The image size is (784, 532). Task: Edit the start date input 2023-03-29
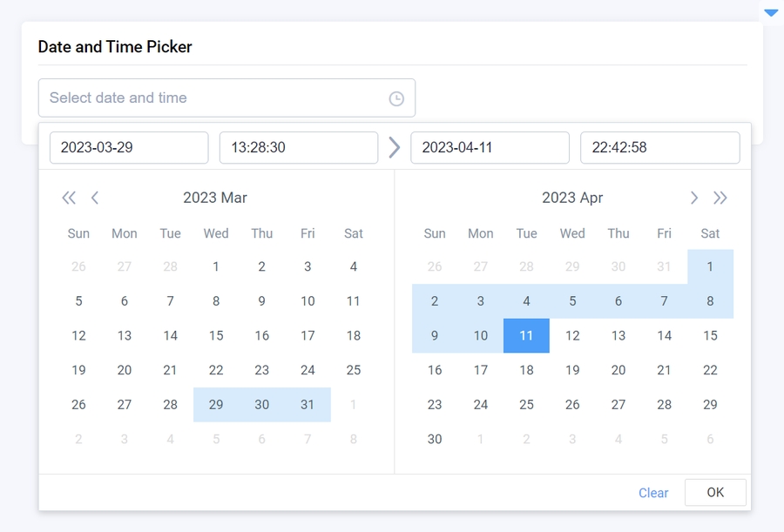129,147
